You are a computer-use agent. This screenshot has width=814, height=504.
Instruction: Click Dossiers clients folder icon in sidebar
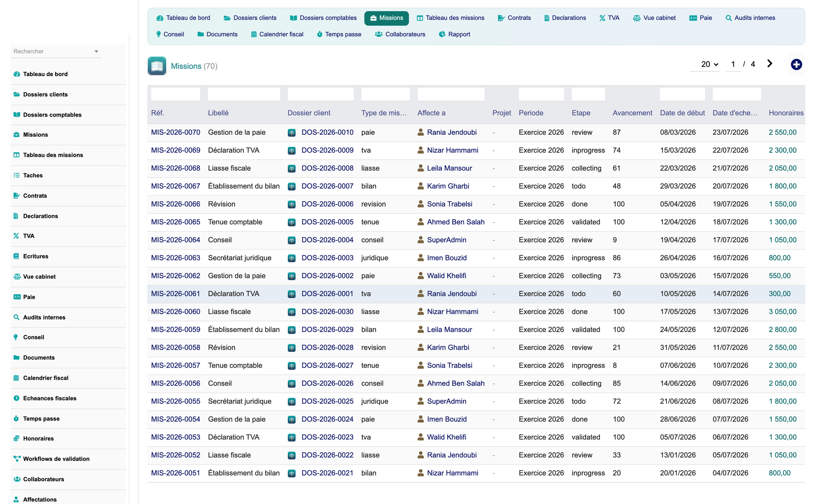click(x=17, y=95)
